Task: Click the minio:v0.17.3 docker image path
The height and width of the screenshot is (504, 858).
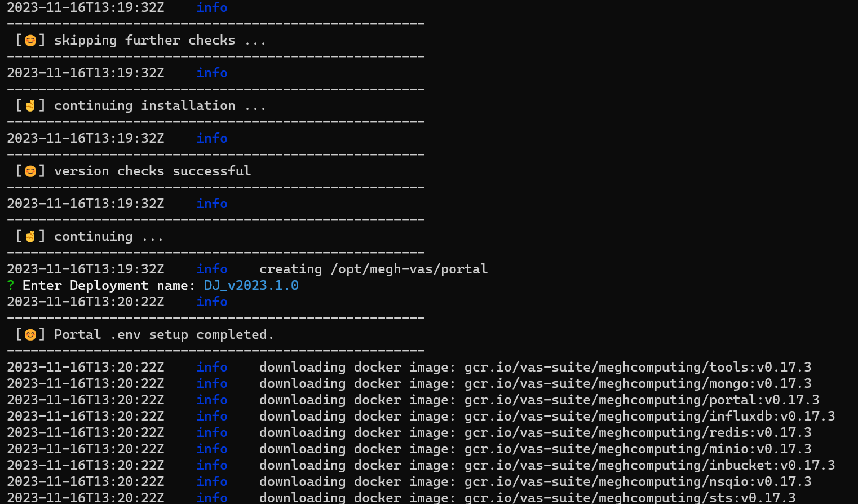Action: (638, 449)
